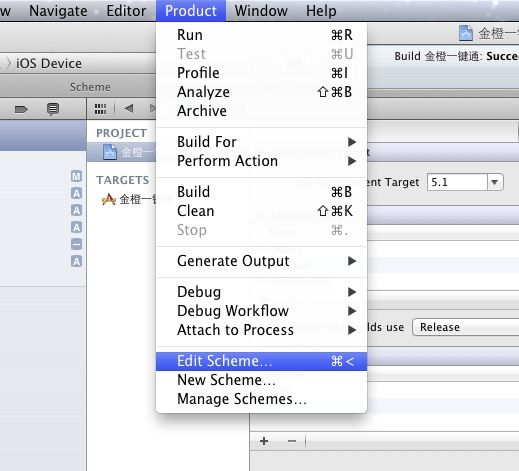Click the iOS Device scheme destination
The width and height of the screenshot is (519, 471).
coord(49,63)
